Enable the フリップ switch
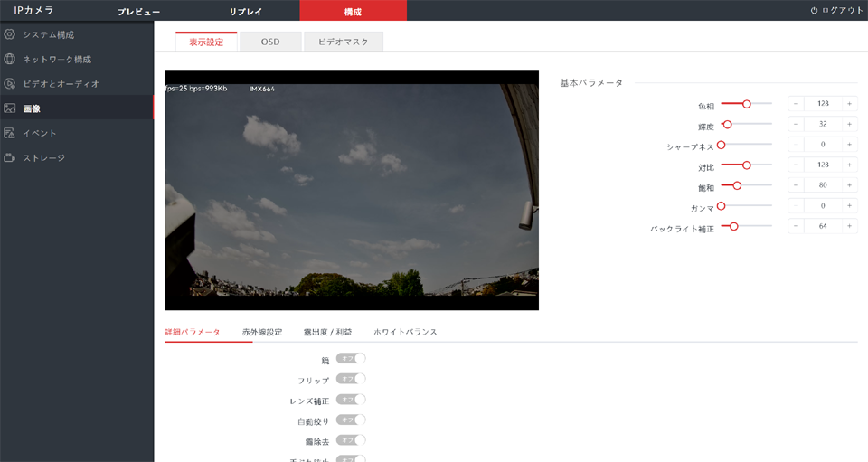Viewport: 868px width, 462px height. coord(351,379)
